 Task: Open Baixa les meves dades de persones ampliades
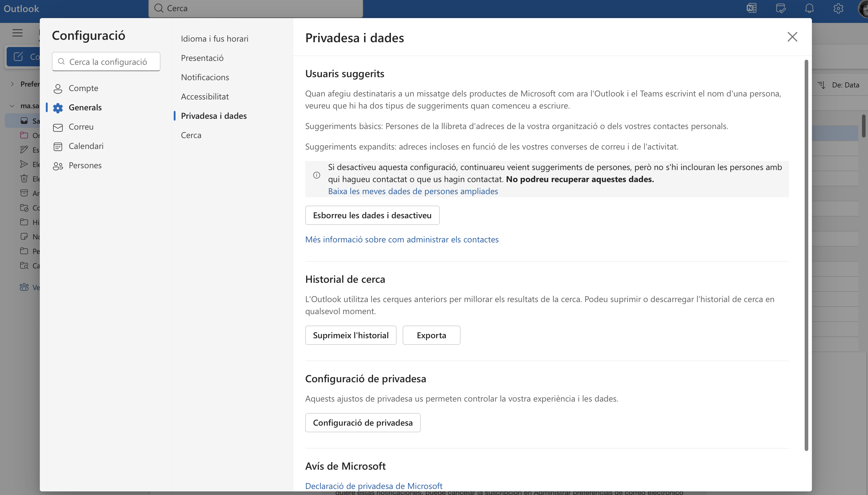(x=413, y=191)
